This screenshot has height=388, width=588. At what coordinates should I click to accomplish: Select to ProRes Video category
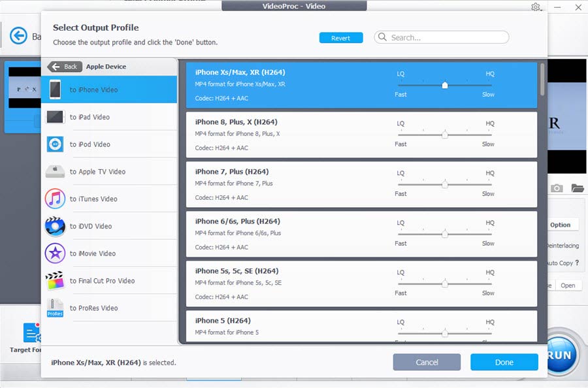tap(109, 308)
